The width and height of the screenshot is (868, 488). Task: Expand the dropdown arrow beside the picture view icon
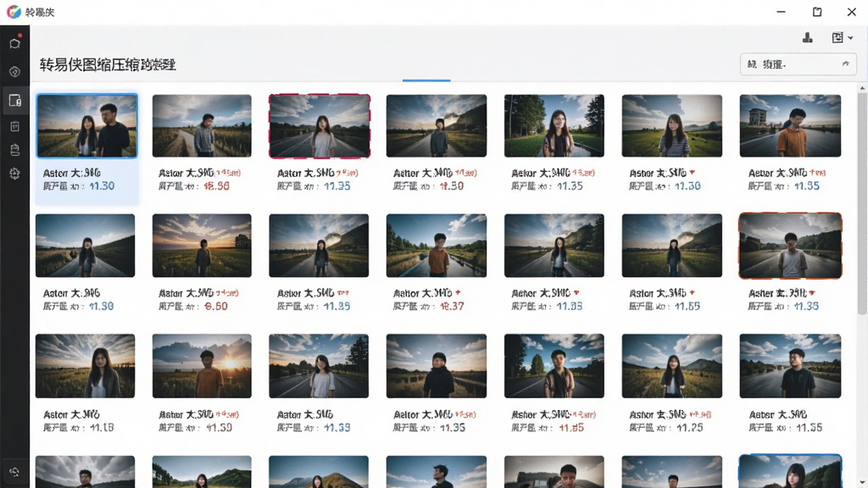[851, 38]
